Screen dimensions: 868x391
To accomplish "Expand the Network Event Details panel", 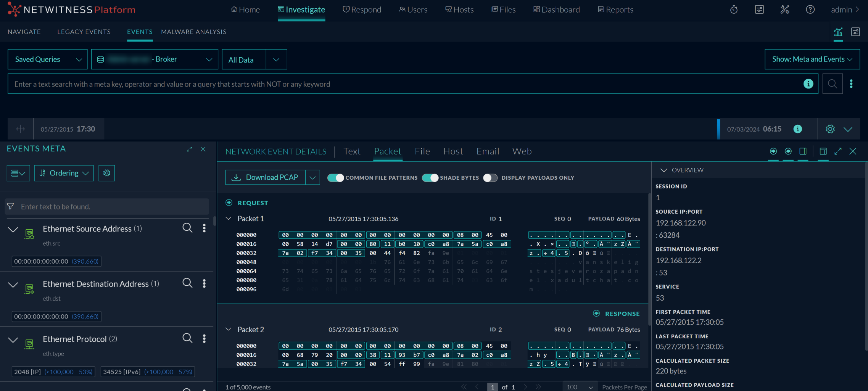I will tap(838, 151).
